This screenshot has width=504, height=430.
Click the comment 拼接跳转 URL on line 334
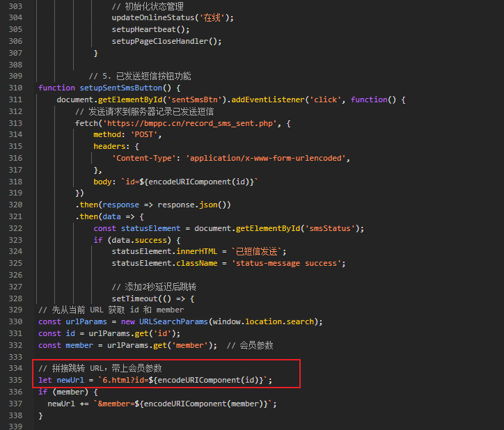click(x=100, y=368)
